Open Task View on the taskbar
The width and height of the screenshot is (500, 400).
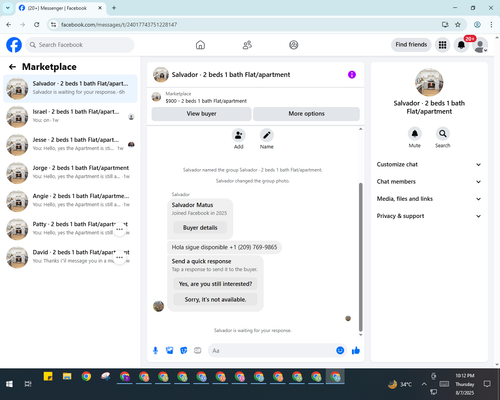(x=28, y=384)
